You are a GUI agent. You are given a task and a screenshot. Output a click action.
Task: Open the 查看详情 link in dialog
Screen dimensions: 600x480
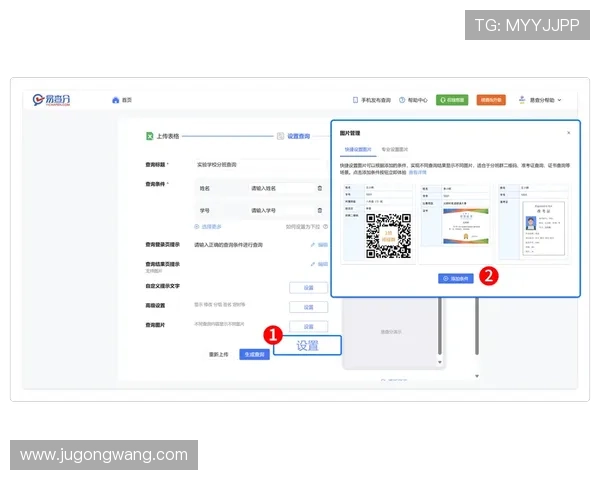point(417,172)
